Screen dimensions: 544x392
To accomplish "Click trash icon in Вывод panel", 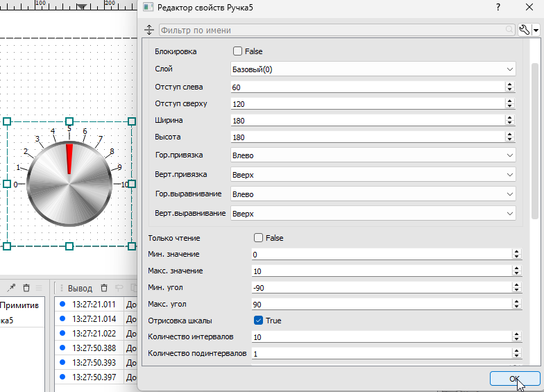I will 104,288.
